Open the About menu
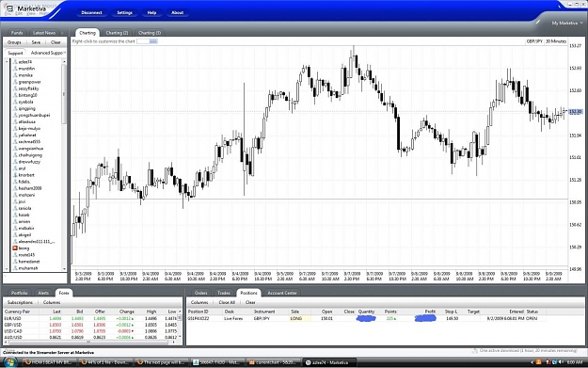The height and width of the screenshot is (368, 588). (178, 12)
